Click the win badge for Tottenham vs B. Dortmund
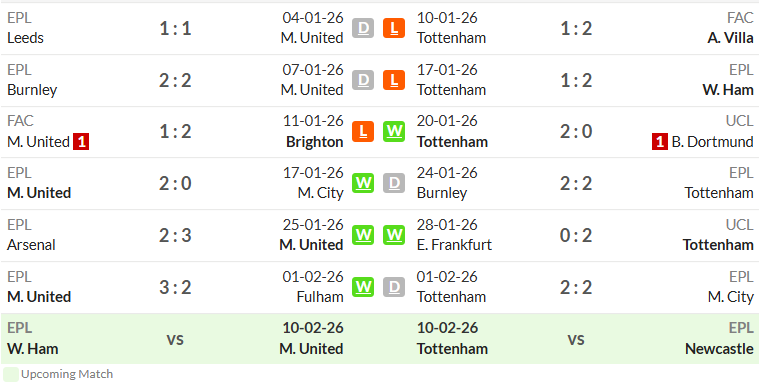This screenshot has width=760, height=386. (394, 131)
